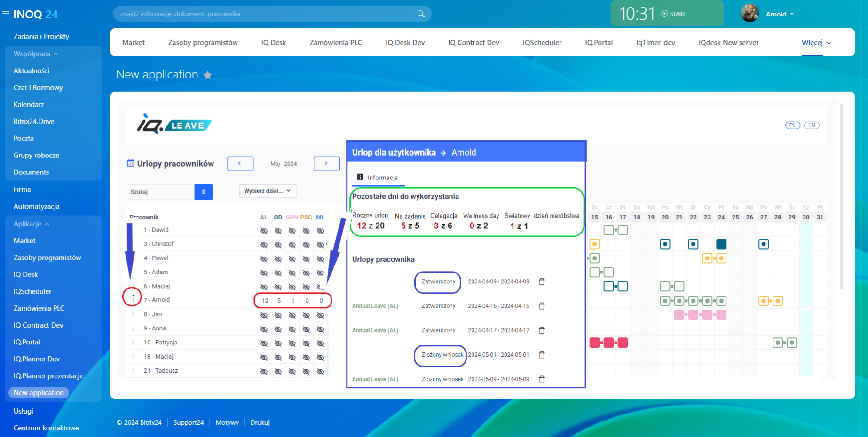
Task: Open three-dot menu for 8 - Jan
Action: (x=133, y=314)
